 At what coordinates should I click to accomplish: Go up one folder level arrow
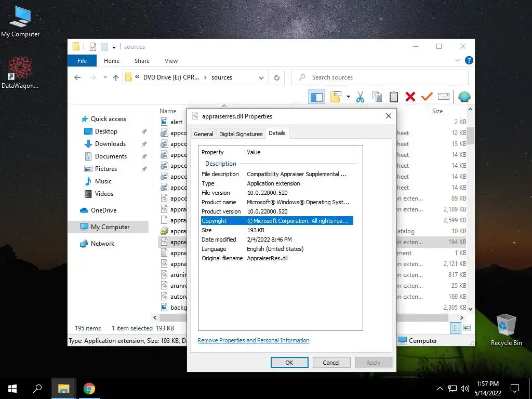[x=116, y=78]
